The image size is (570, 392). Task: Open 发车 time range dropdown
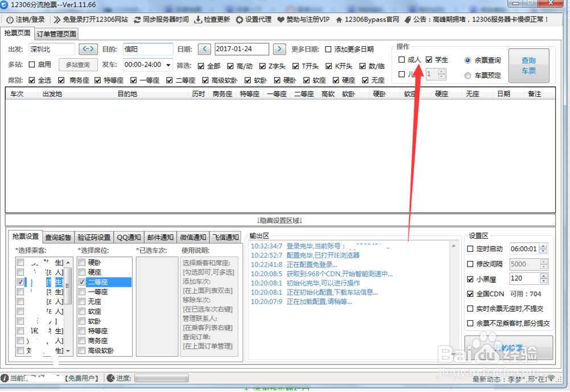pyautogui.click(x=168, y=65)
